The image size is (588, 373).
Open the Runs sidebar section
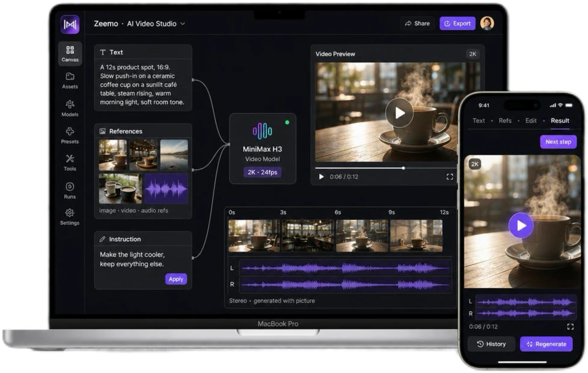(70, 190)
